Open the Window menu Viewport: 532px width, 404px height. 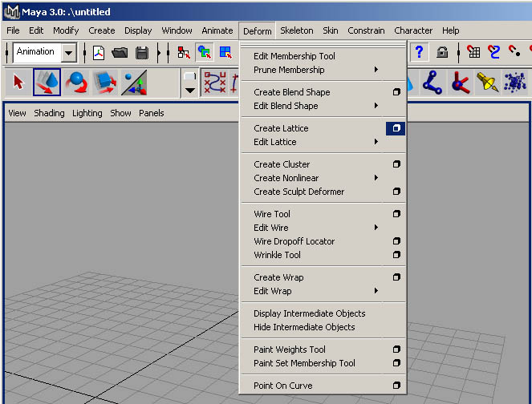coord(177,30)
